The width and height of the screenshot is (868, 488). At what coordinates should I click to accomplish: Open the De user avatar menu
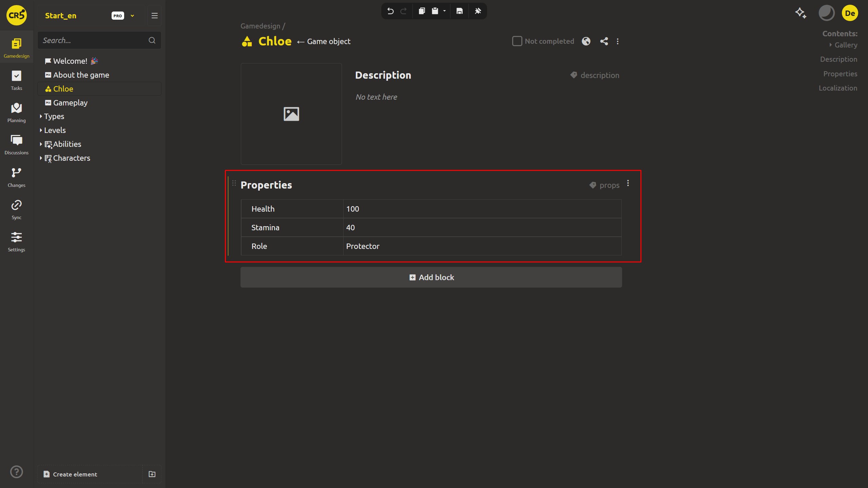[x=850, y=13]
